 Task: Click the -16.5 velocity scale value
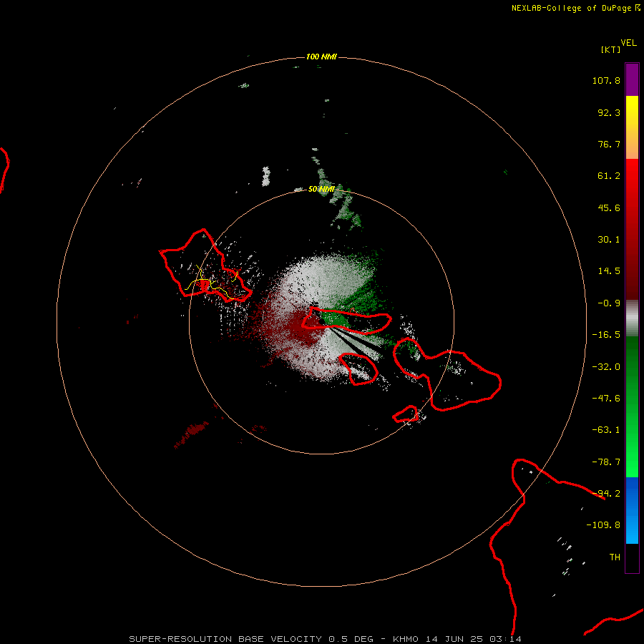click(606, 335)
